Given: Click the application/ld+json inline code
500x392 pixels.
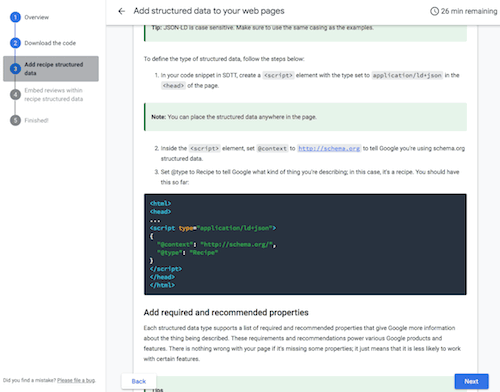Looking at the screenshot, I should pyautogui.click(x=407, y=75).
